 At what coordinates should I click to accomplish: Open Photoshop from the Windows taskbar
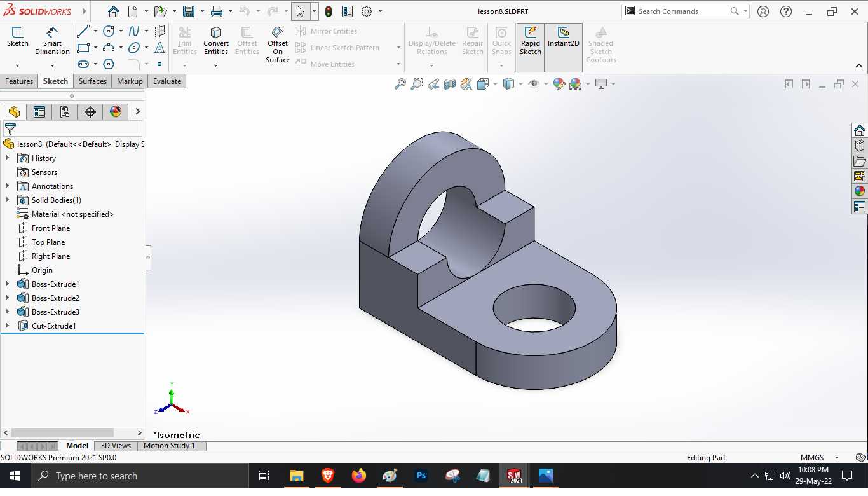click(x=421, y=476)
